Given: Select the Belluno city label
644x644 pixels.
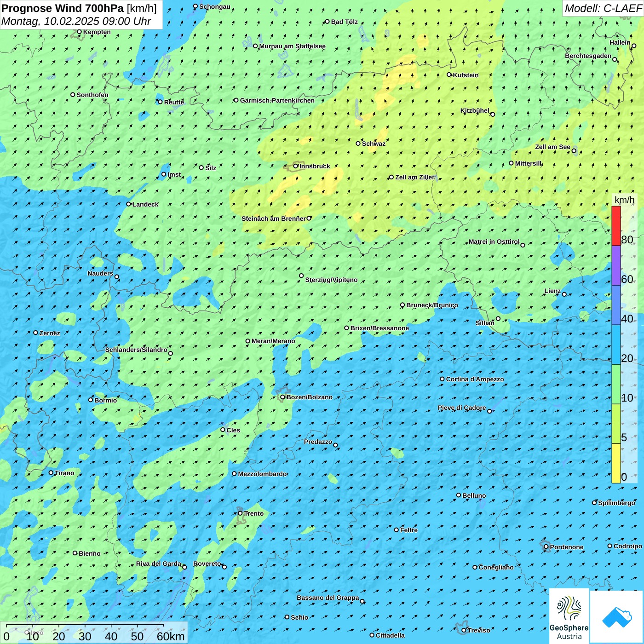Looking at the screenshot, I should 474,495.
